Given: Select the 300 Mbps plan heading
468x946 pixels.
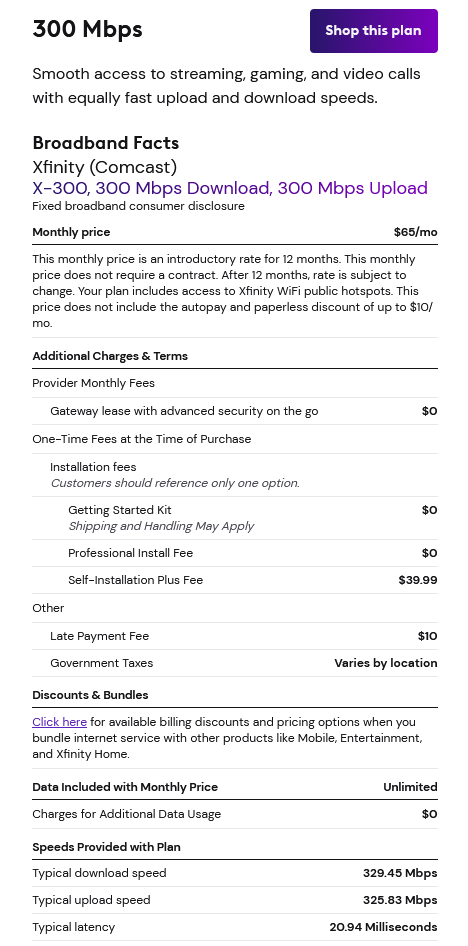Looking at the screenshot, I should coord(87,29).
